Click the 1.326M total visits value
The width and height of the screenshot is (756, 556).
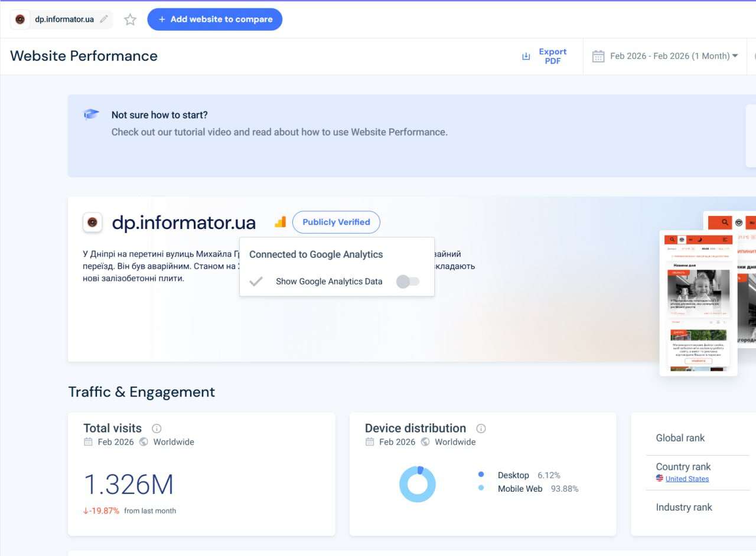tap(129, 485)
